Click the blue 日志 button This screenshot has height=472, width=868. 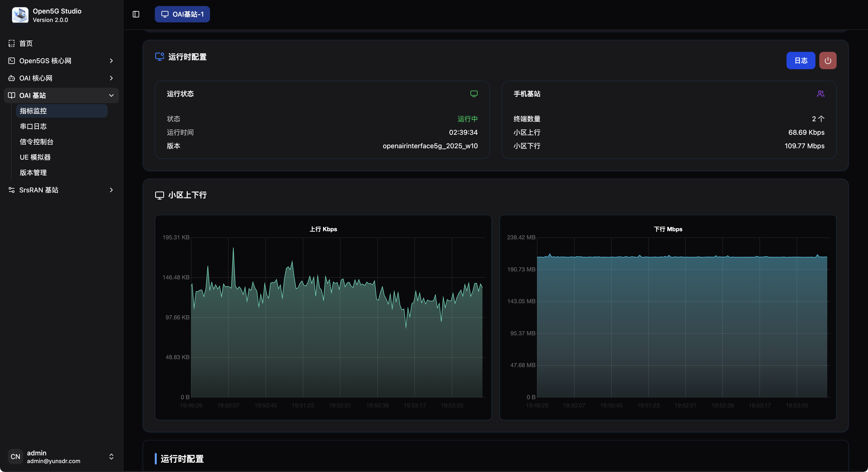click(800, 61)
